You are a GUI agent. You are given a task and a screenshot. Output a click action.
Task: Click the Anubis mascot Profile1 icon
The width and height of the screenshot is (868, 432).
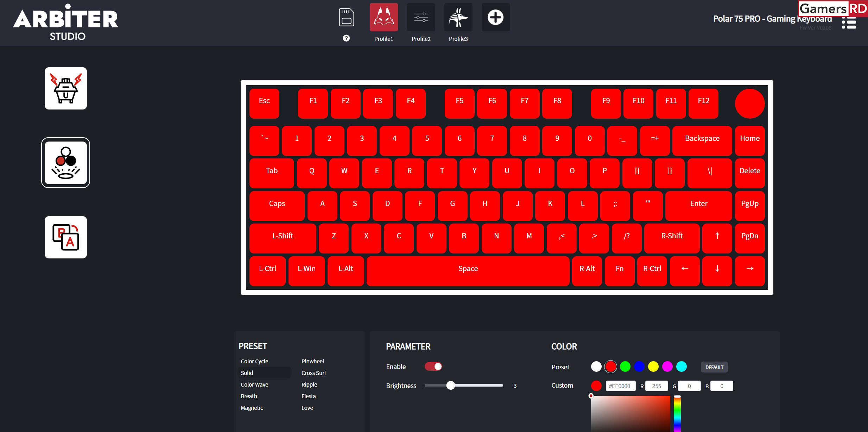(x=384, y=19)
